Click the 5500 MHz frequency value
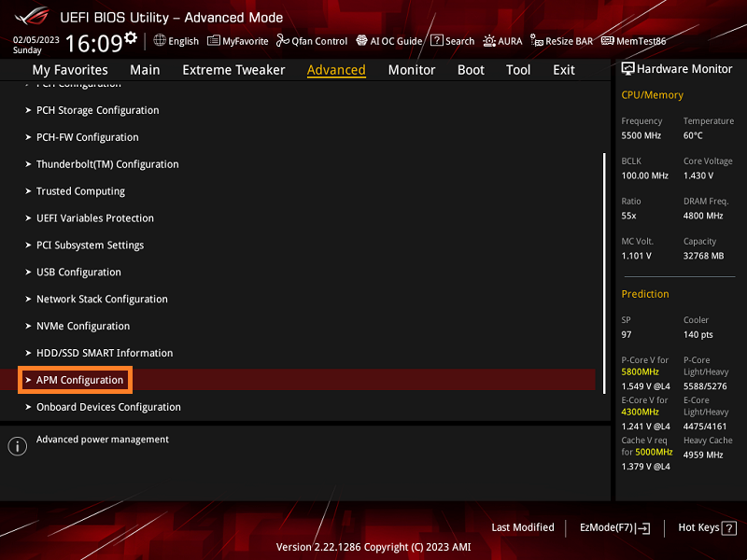This screenshot has width=747, height=560. tap(641, 135)
